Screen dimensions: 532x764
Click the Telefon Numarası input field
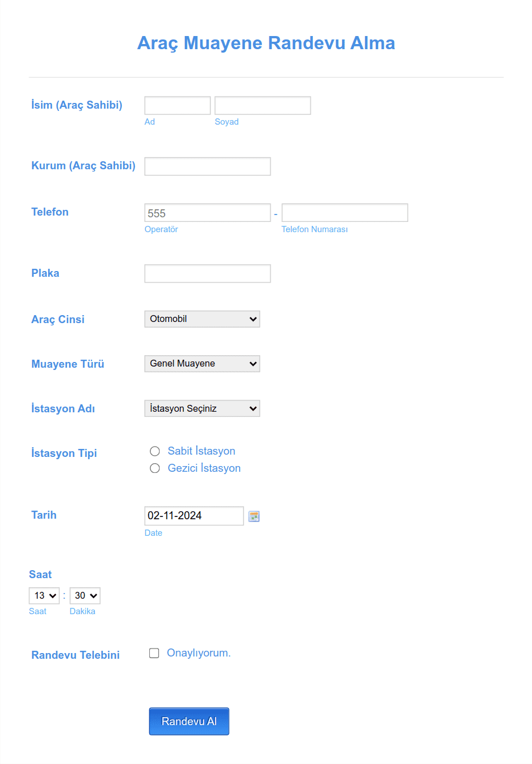(345, 213)
